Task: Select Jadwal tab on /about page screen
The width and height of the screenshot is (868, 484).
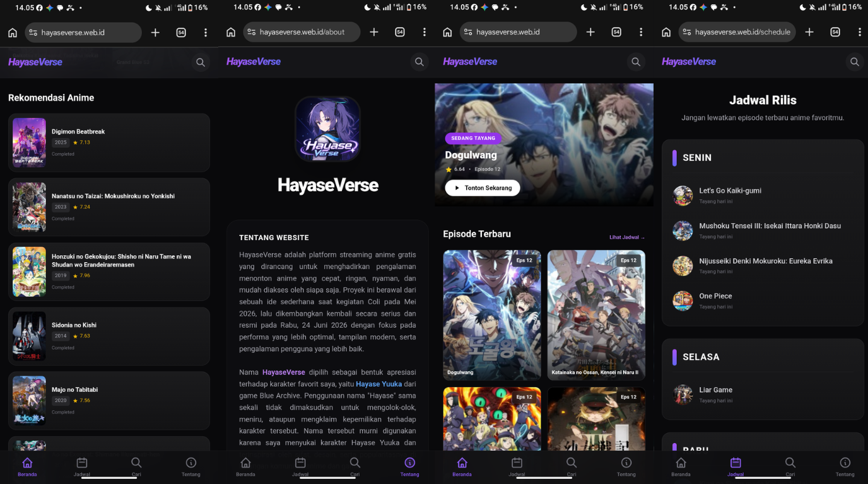Action: coord(300,467)
